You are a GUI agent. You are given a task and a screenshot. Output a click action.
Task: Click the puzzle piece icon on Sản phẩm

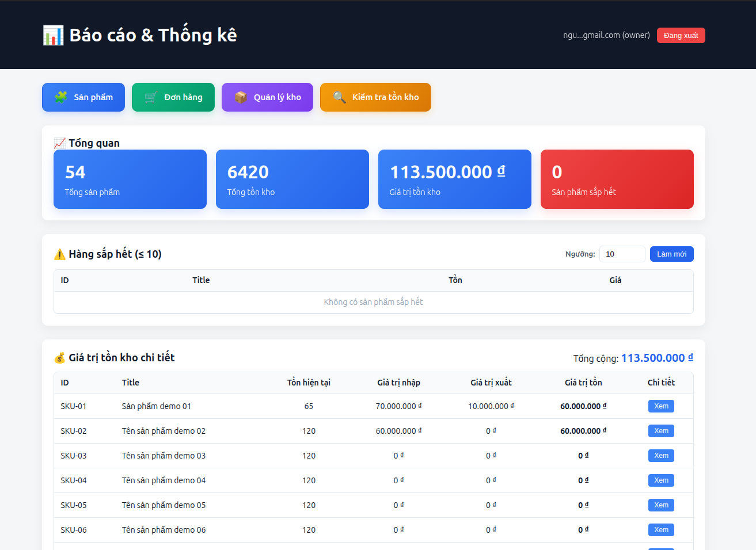pos(60,97)
